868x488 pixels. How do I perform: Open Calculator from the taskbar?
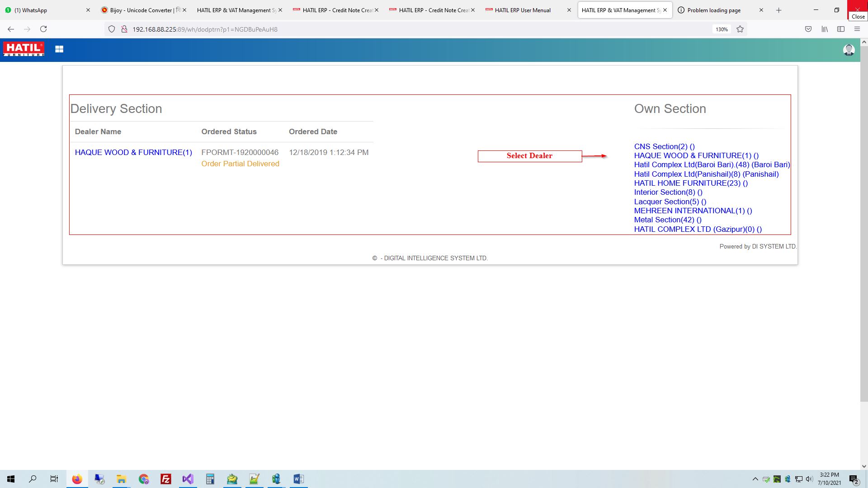pos(210,479)
